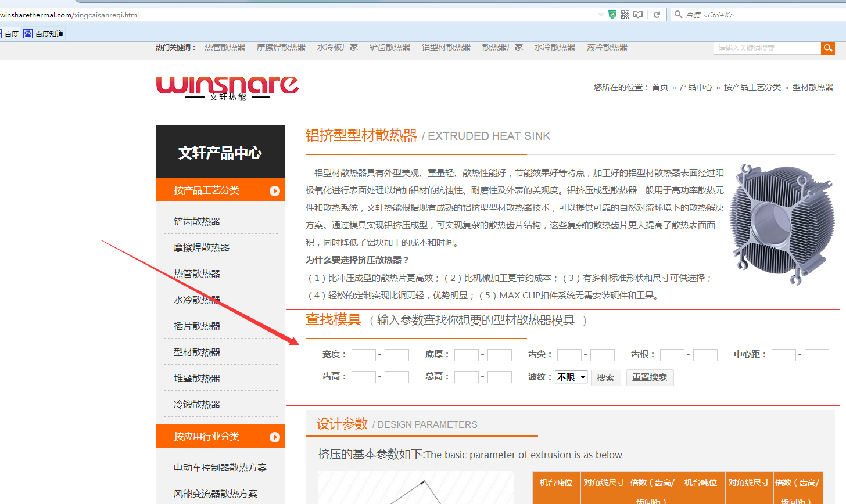Open the QR code icon in address bar
The width and height of the screenshot is (846, 504).
(625, 15)
